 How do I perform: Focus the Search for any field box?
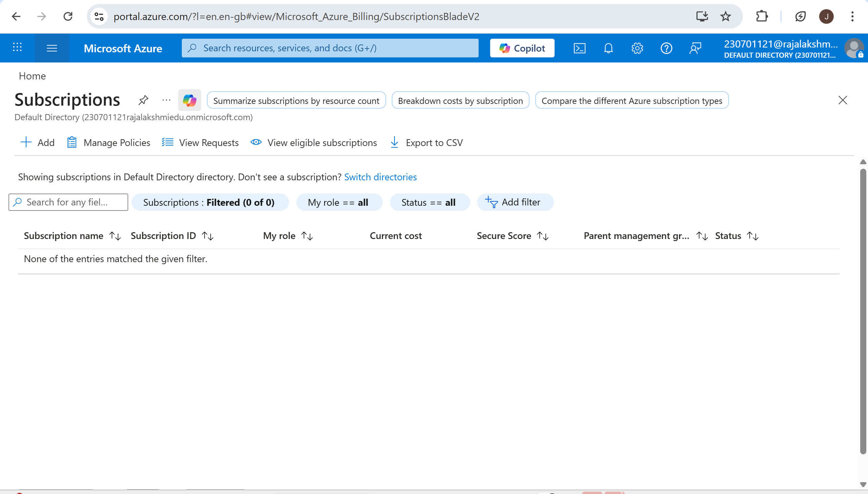coord(68,202)
